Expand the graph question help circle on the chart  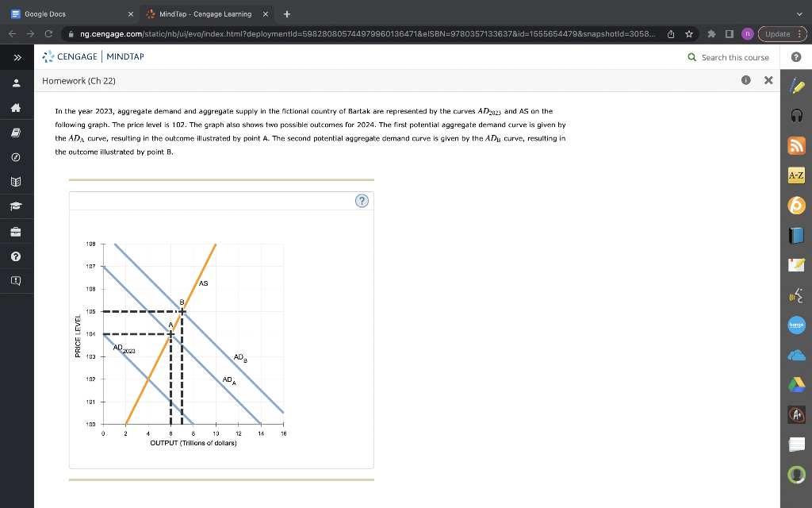click(x=362, y=201)
